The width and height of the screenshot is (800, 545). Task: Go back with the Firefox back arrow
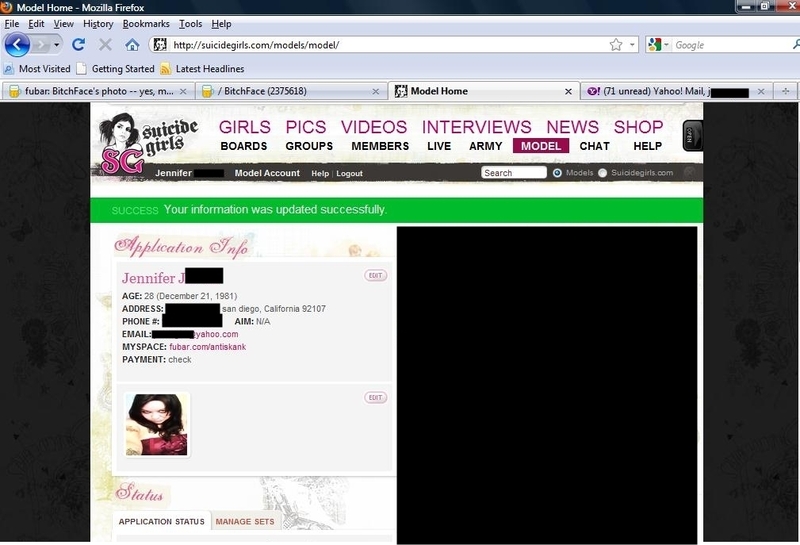tap(17, 45)
